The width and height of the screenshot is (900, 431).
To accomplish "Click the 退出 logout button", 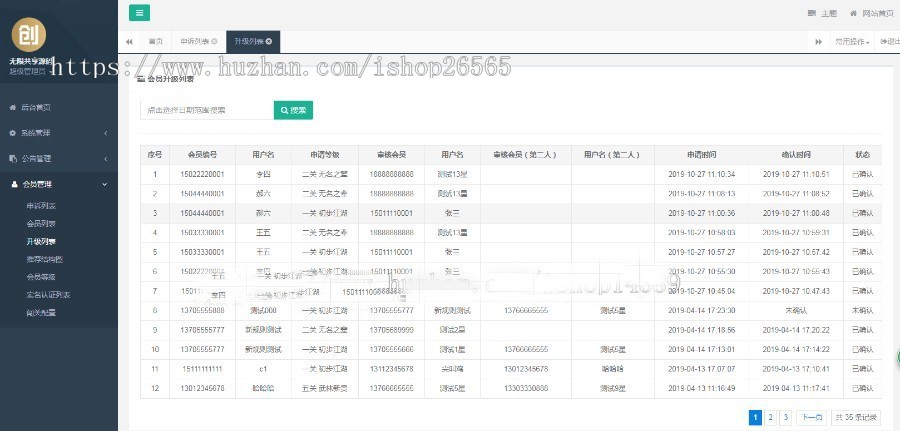I will (888, 41).
